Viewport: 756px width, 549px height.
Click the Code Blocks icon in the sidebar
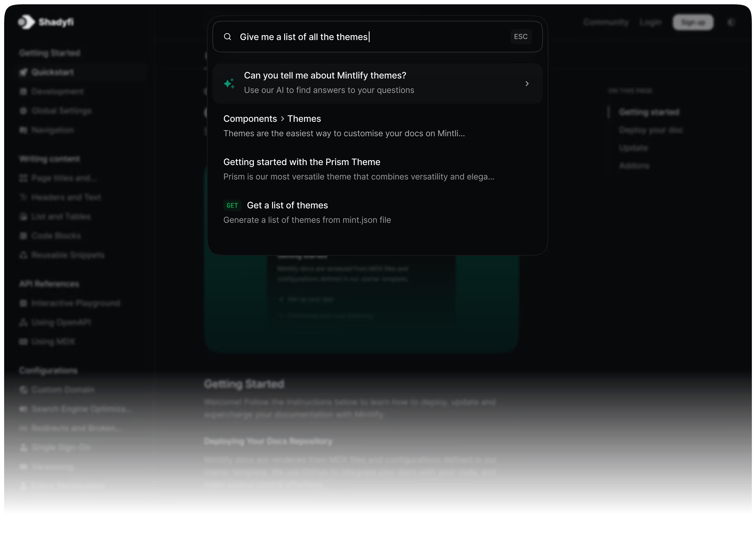click(23, 236)
